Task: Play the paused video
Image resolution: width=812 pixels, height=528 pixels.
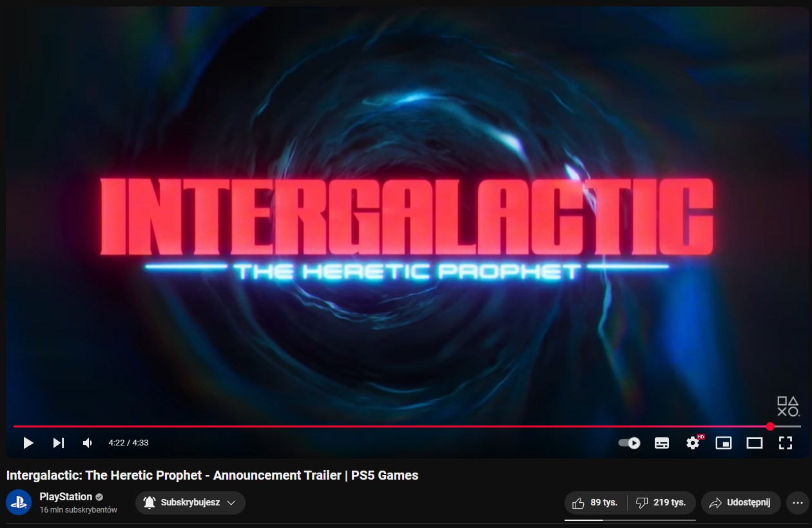Action: pyautogui.click(x=28, y=443)
